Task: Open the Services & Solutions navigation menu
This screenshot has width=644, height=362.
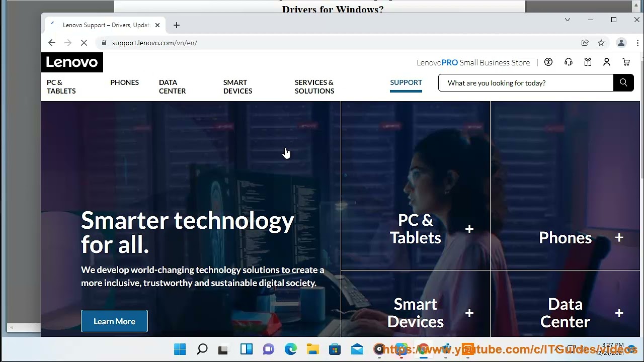Action: pyautogui.click(x=314, y=86)
